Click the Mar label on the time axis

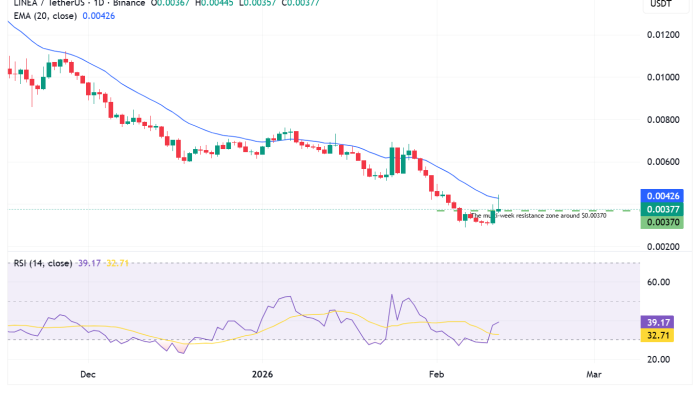pyautogui.click(x=593, y=374)
